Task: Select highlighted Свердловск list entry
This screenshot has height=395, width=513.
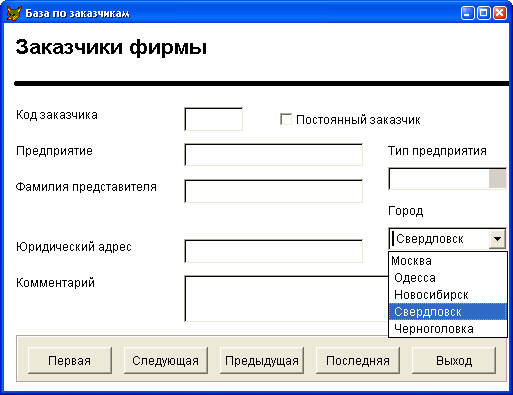Action: (448, 312)
